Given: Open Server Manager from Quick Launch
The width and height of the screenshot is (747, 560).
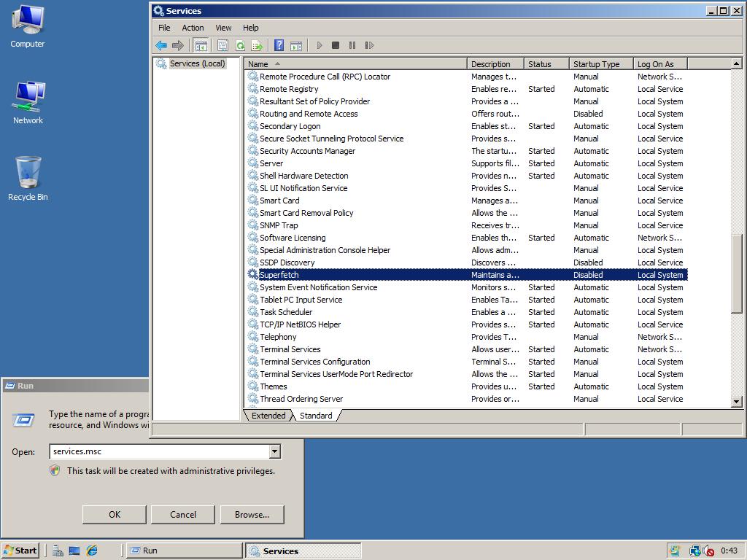Looking at the screenshot, I should point(58,551).
